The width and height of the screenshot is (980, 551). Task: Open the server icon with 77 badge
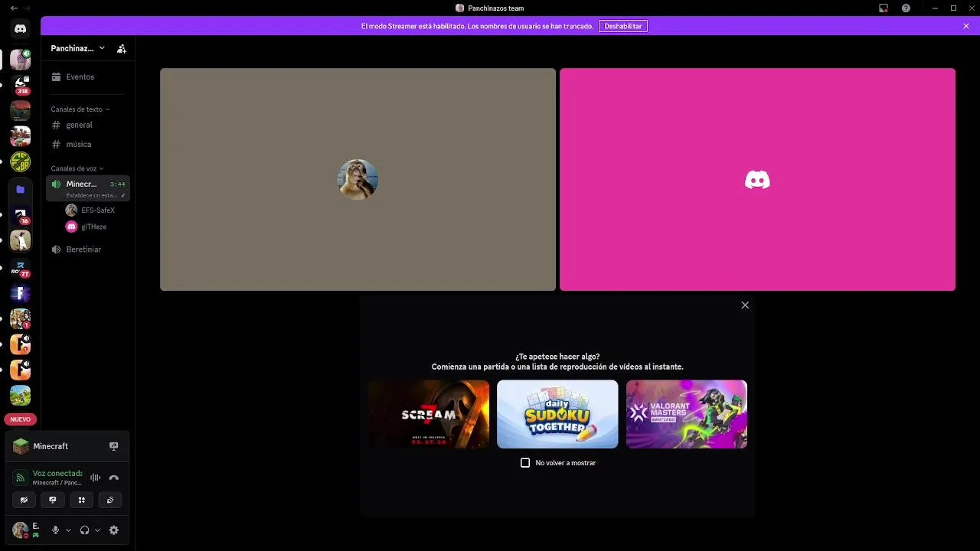(21, 268)
